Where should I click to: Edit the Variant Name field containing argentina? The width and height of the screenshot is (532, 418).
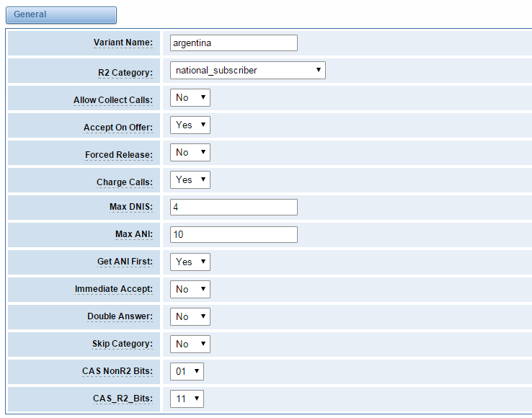click(x=234, y=43)
